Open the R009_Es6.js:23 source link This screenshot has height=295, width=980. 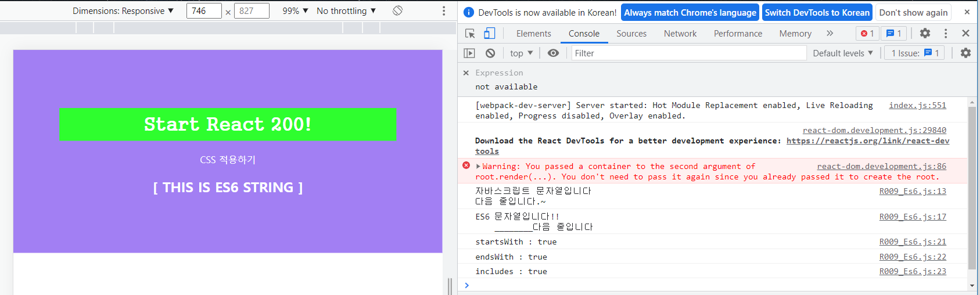(x=913, y=271)
